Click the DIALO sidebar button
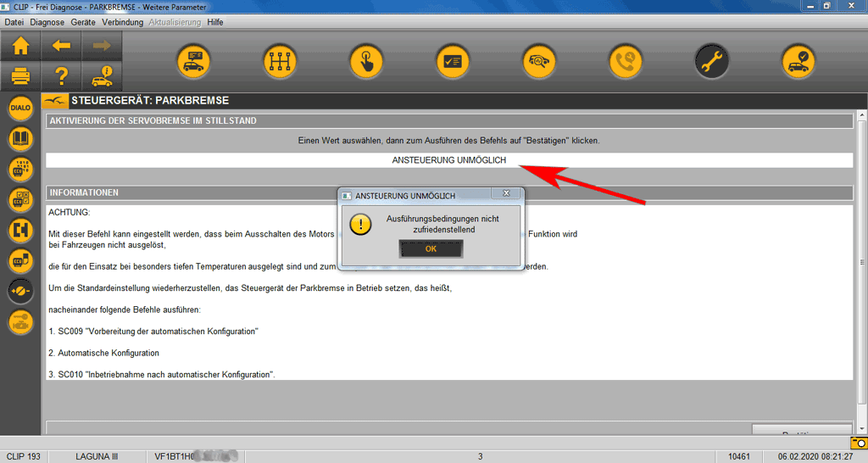Viewport: 868px width, 463px height. [20, 109]
